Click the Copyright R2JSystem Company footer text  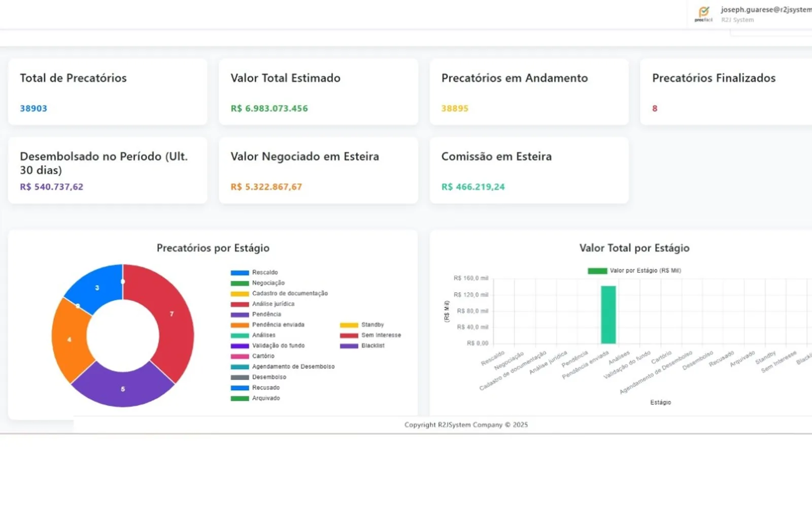[466, 425]
